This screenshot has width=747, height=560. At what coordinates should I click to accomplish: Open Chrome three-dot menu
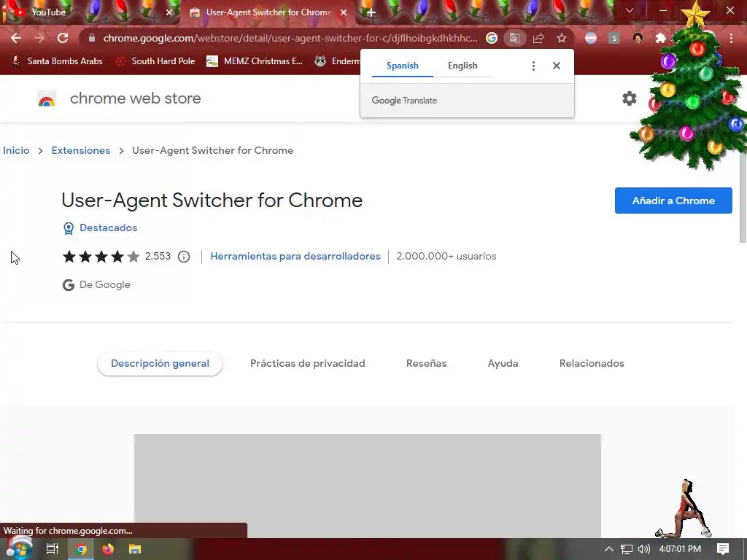[x=731, y=38]
